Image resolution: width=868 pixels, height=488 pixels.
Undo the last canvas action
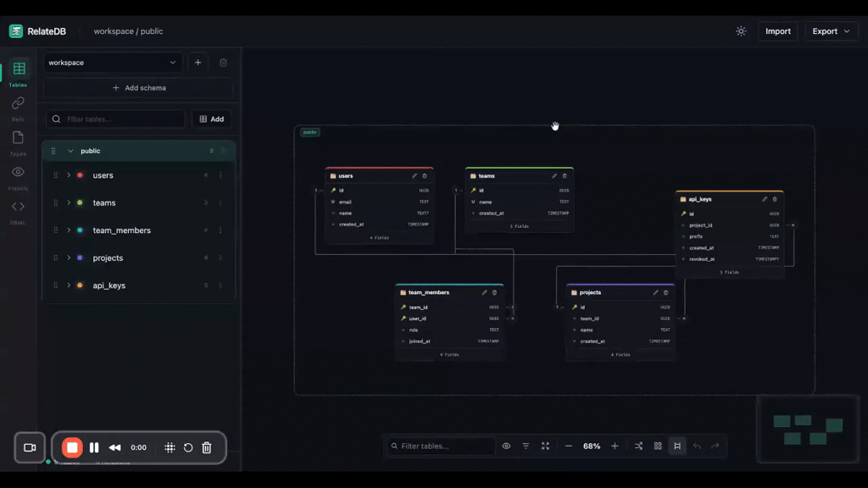tap(697, 446)
